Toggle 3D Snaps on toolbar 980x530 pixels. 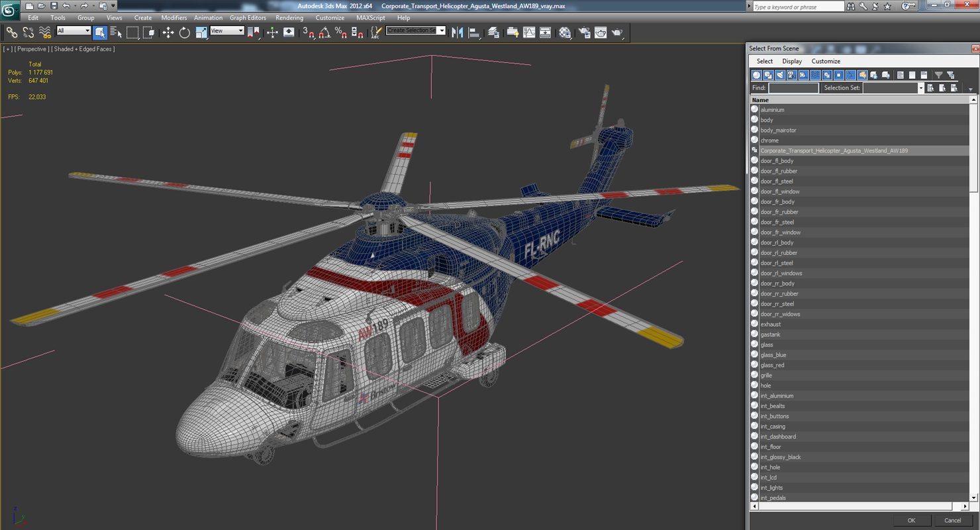[x=308, y=32]
